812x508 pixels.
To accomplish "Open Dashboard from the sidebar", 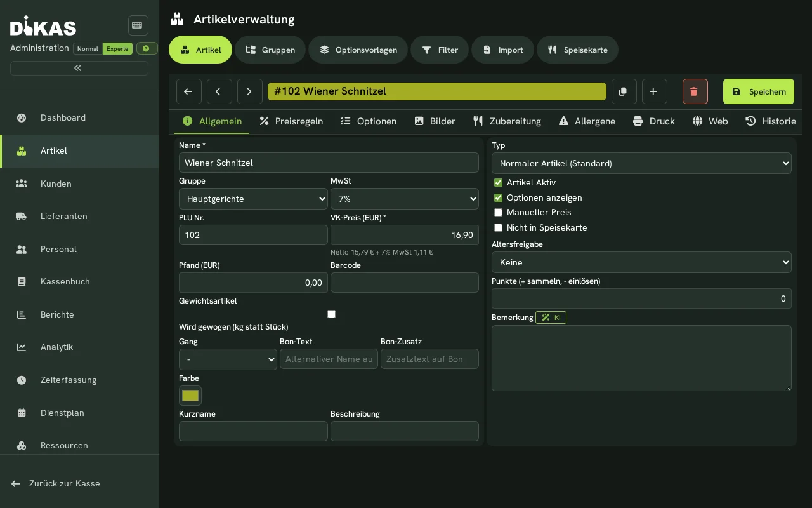I will pos(79,117).
